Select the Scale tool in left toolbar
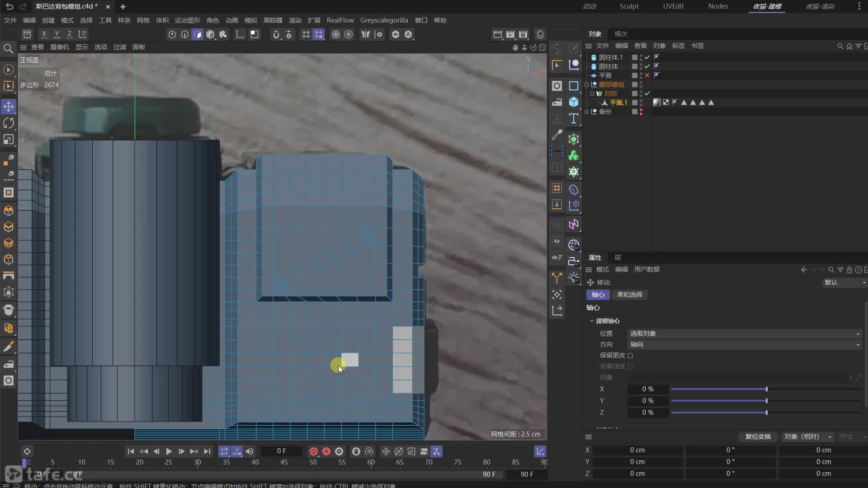This screenshot has height=488, width=868. [9, 139]
